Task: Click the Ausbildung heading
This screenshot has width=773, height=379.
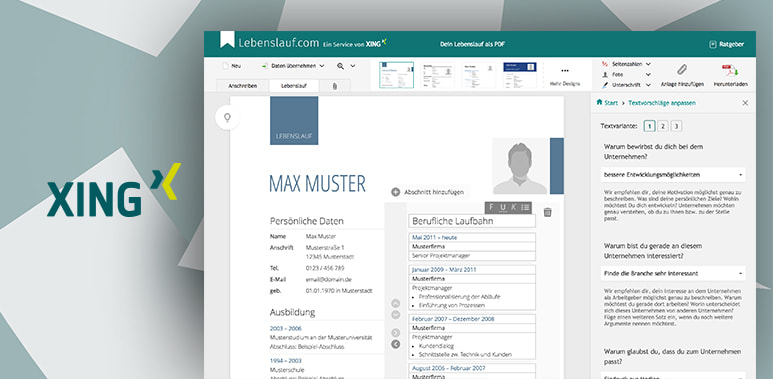Action: click(x=292, y=312)
